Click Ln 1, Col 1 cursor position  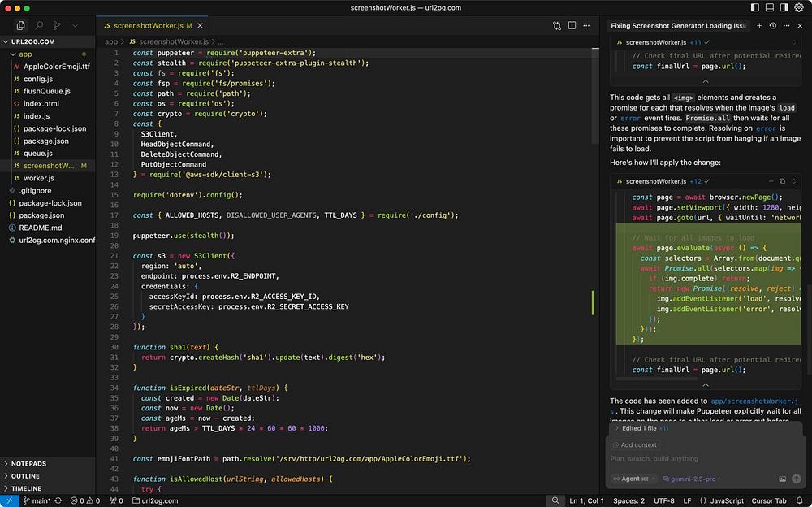[x=586, y=500]
